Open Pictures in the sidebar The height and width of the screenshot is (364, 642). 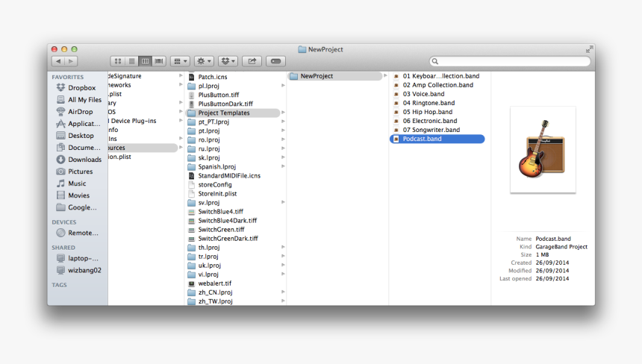[75, 172]
